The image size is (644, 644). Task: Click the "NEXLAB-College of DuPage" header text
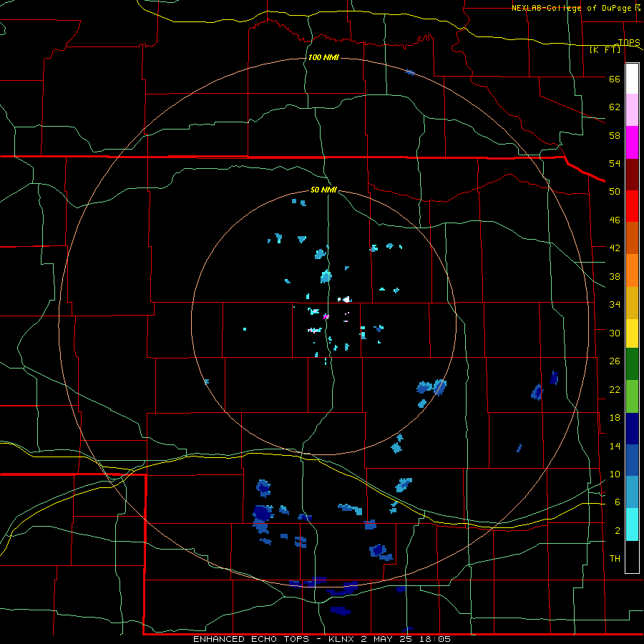(x=571, y=8)
